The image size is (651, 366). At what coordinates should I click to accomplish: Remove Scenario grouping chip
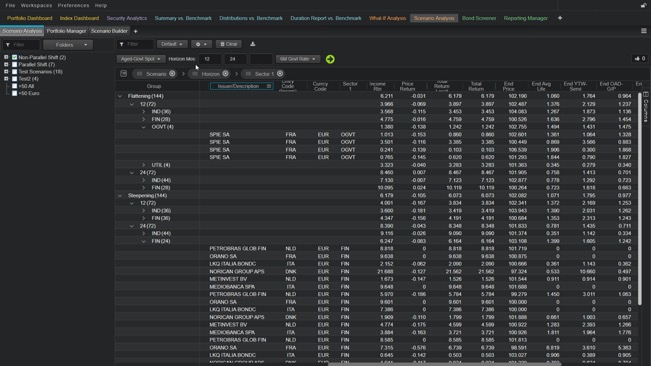pos(172,74)
